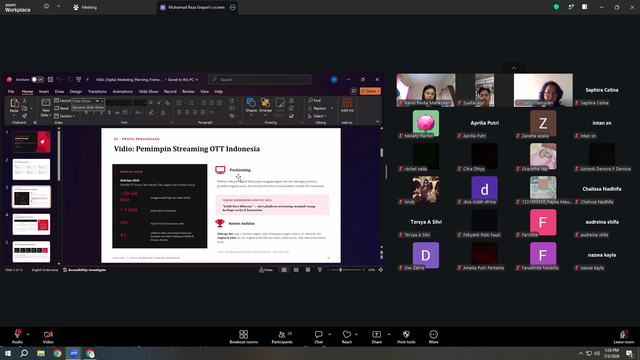This screenshot has height=360, width=640.
Task: Collapse the participant gallery chevron
Action: [x=514, y=68]
